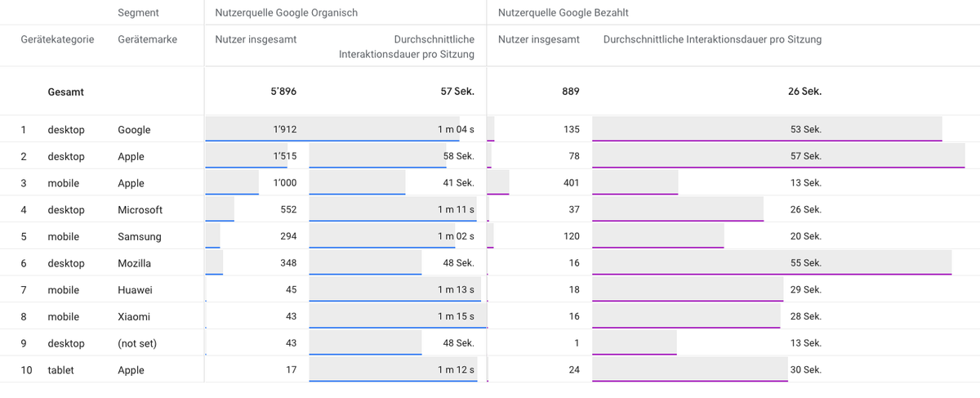Select the Nutzerquelle Google Organisch segment header

point(286,13)
